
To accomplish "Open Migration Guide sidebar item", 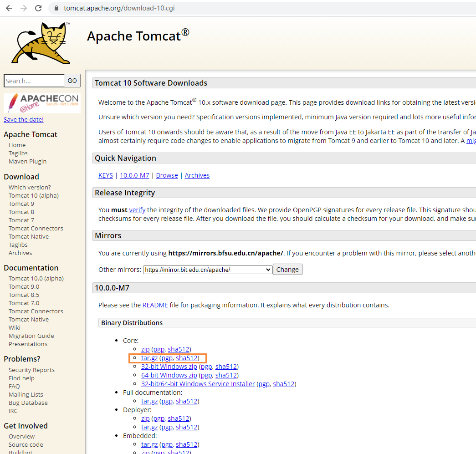I will coord(31,336).
